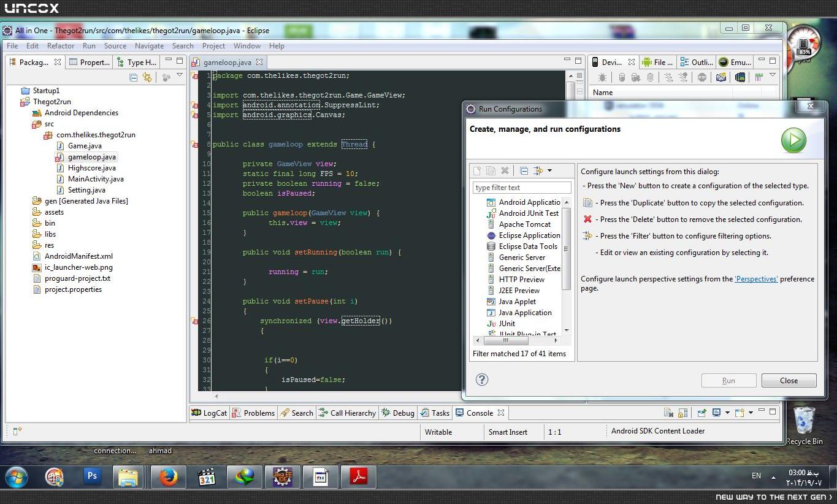Select the 'gen [Generated Java Files]' folder
The image size is (837, 504).
point(80,200)
